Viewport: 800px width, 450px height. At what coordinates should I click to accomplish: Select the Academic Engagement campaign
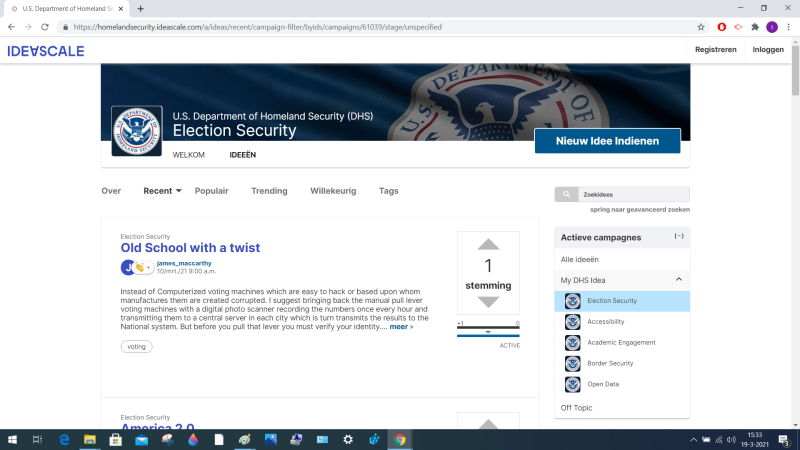point(622,343)
